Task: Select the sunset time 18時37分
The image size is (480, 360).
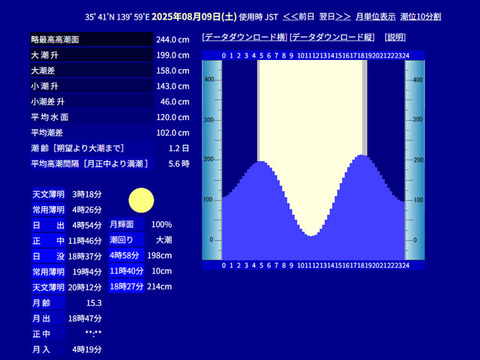Action: point(85,256)
